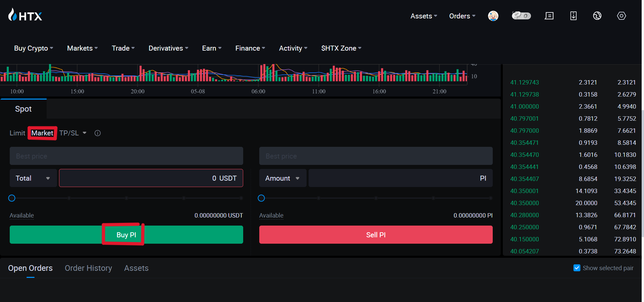Open the Trade menu
Viewport: 644px width, 302px height.
[x=123, y=48]
